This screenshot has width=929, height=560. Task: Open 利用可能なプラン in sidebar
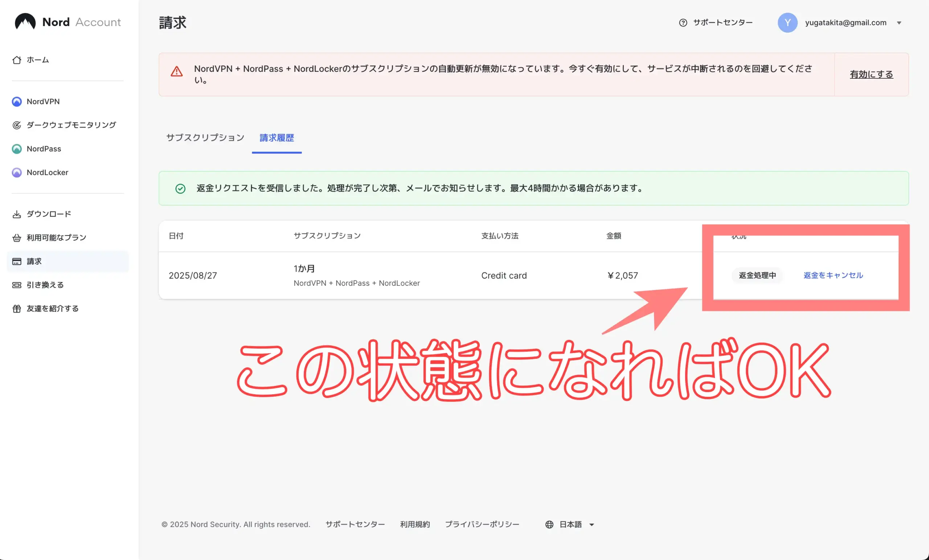56,238
